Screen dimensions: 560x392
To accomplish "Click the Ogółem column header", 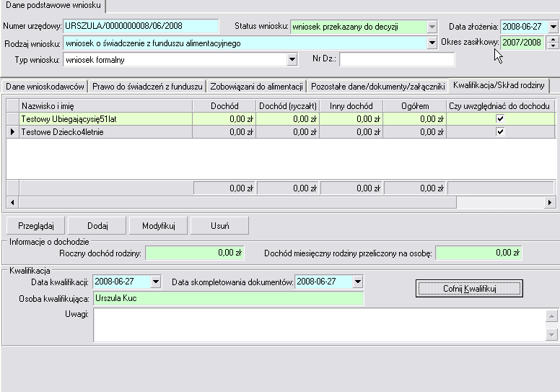I will coord(415,106).
